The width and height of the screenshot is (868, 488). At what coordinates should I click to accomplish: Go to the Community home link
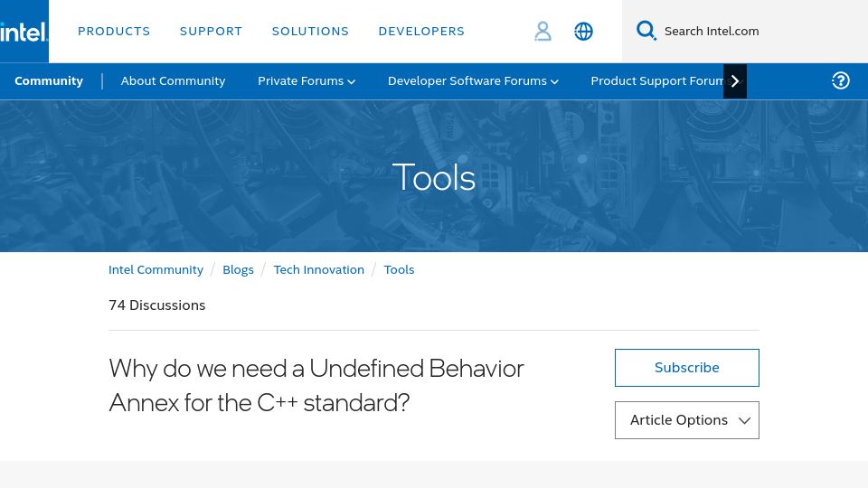49,80
